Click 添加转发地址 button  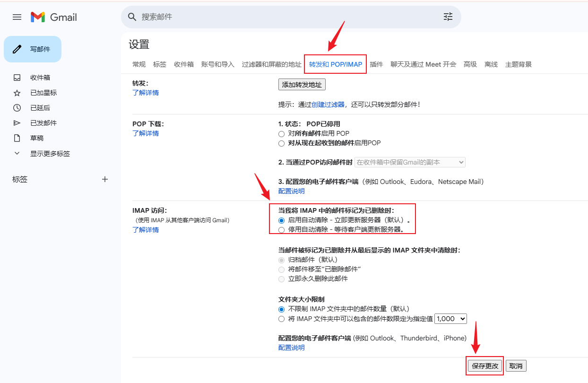pos(302,85)
